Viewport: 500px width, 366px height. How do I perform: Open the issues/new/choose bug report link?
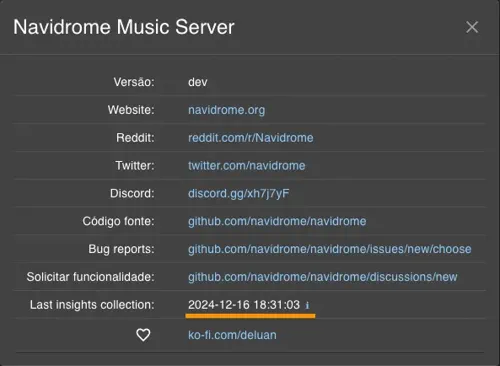point(330,249)
